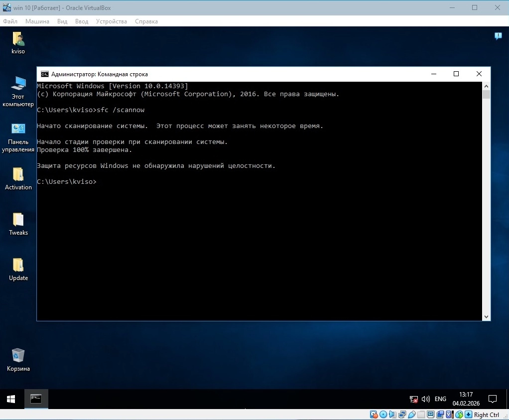The image size is (509, 420).
Task: Click the Show desktop strip on taskbar
Action: 508,399
